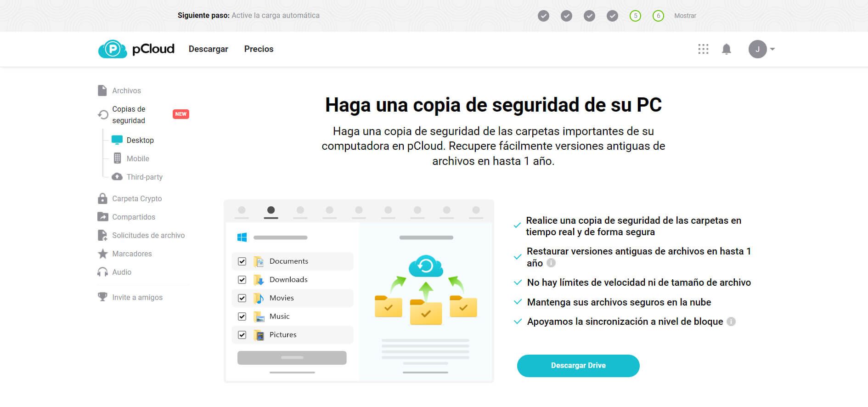
Task: Open Audio section
Action: click(x=122, y=272)
